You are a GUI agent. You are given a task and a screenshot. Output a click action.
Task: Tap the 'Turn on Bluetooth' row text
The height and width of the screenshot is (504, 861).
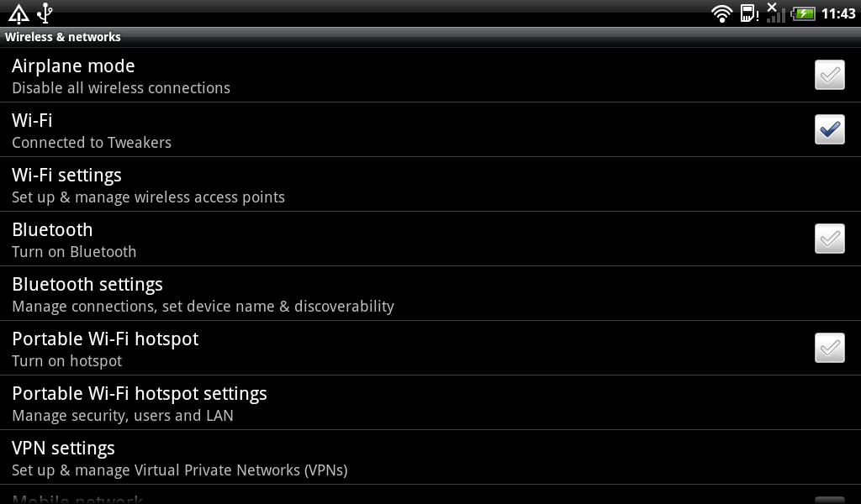(74, 252)
